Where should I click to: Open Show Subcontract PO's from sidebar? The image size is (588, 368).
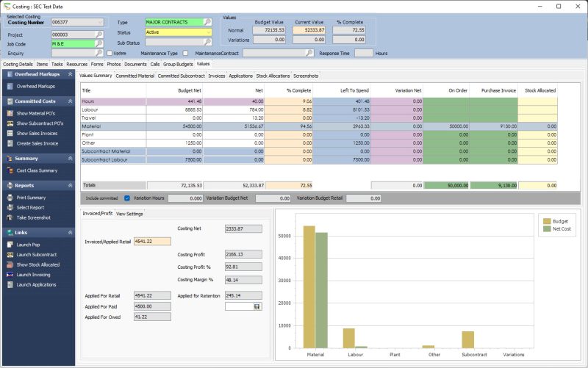coord(9,123)
